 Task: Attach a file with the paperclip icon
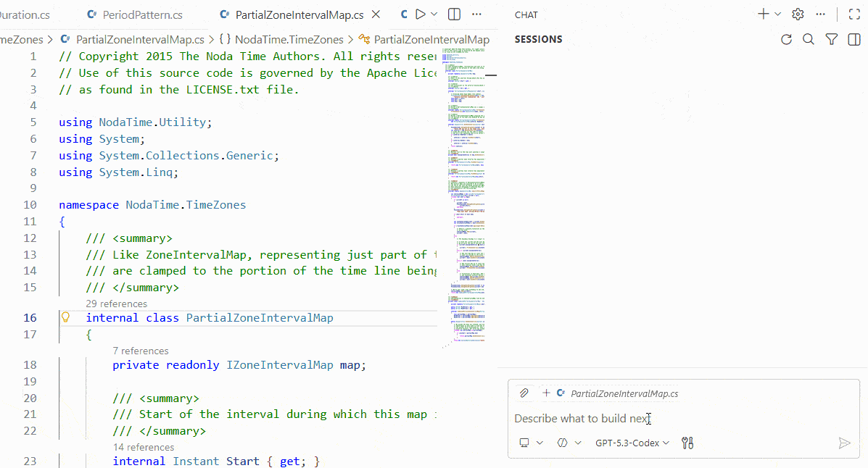click(524, 393)
